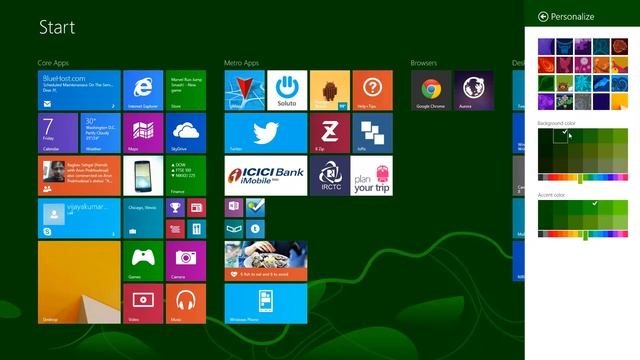640x360 pixels.
Task: Open the purple Maps tile
Action: click(143, 133)
